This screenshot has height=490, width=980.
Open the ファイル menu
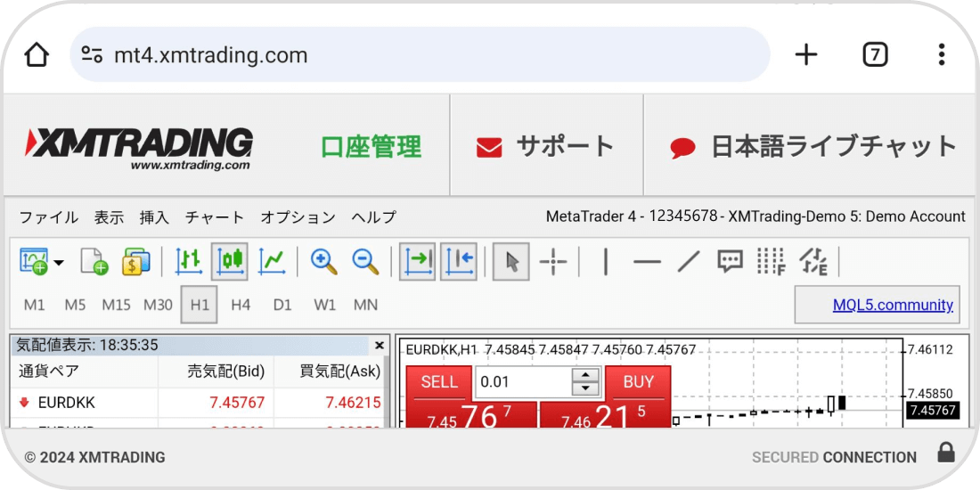tap(49, 217)
